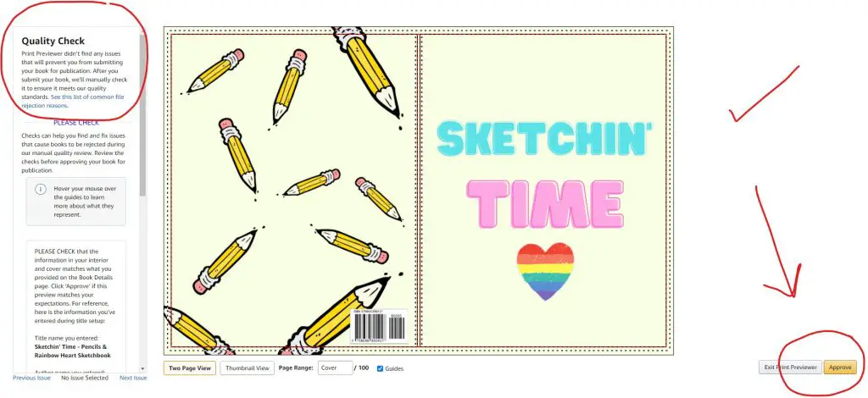The height and width of the screenshot is (398, 868).
Task: Click the sidebar scrollbar down arrow
Action: point(142,368)
